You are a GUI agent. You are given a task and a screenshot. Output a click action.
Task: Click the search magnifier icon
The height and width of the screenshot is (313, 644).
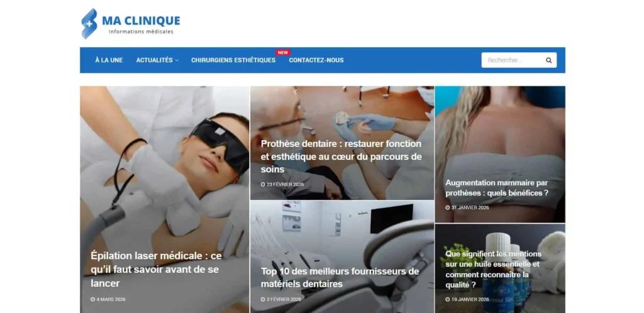[x=548, y=60]
